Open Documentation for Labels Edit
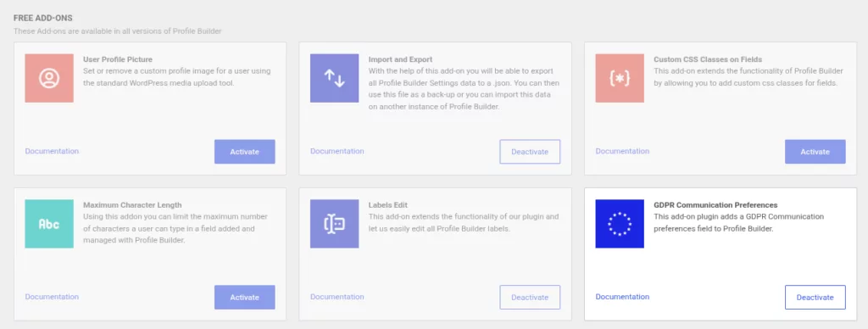This screenshot has width=868, height=329. coord(337,297)
